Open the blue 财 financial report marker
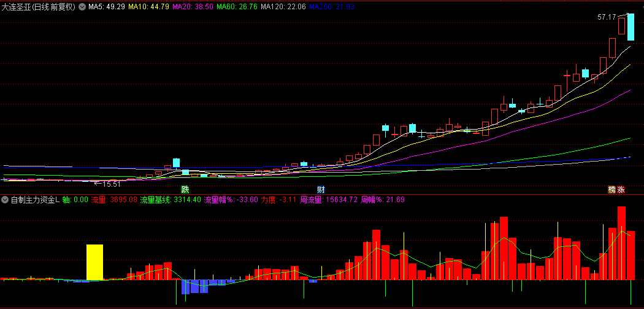This screenshot has height=309, width=644. click(321, 190)
